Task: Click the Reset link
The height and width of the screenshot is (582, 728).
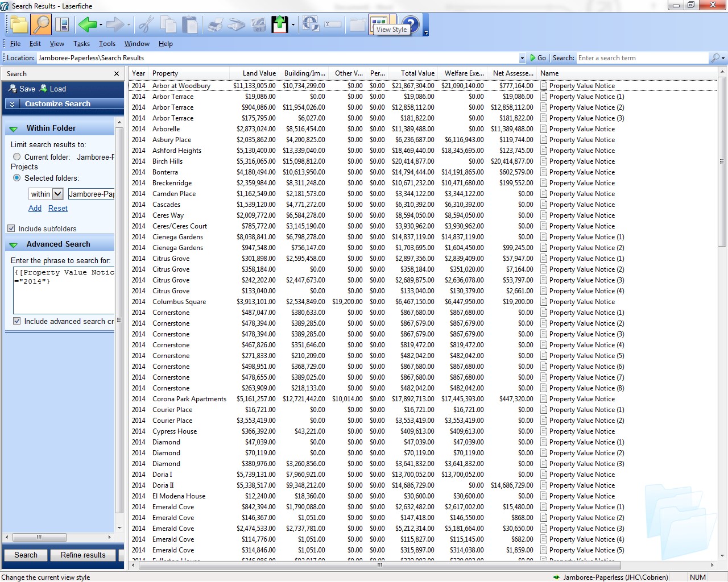Action: [x=58, y=209]
